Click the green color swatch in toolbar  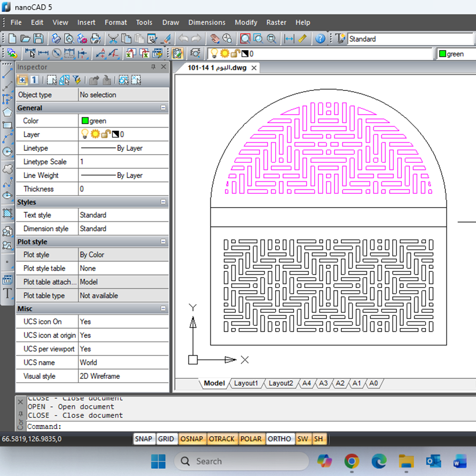pos(442,54)
